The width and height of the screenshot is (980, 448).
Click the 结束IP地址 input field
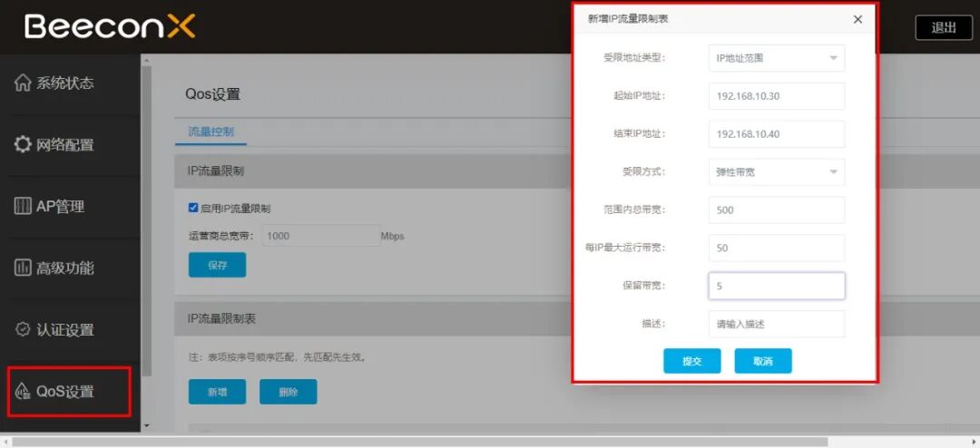tap(776, 134)
